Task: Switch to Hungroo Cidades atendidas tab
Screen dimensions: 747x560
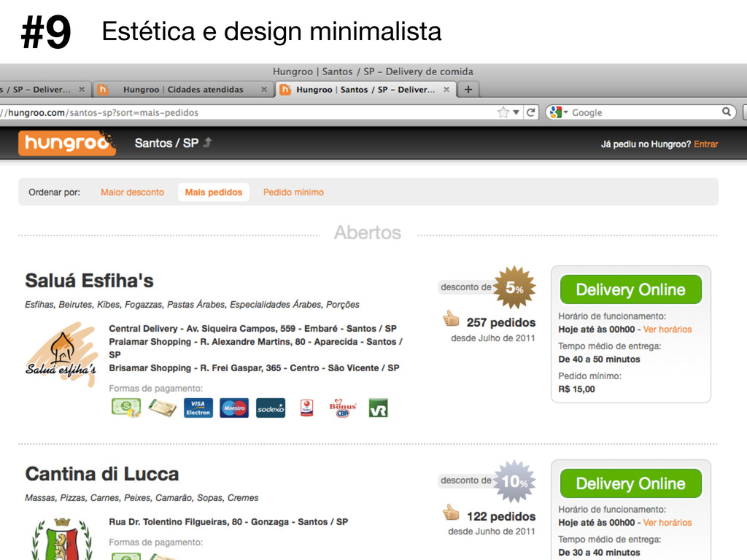Action: click(x=183, y=90)
